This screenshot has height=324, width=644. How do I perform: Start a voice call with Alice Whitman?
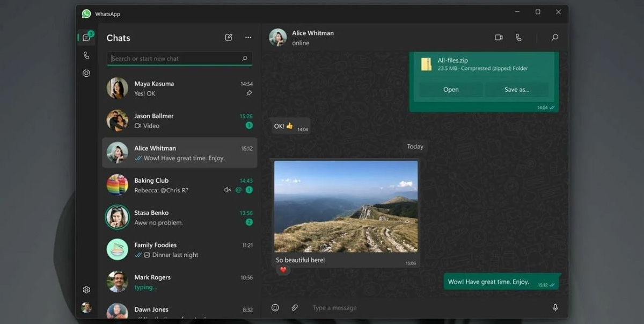(518, 37)
